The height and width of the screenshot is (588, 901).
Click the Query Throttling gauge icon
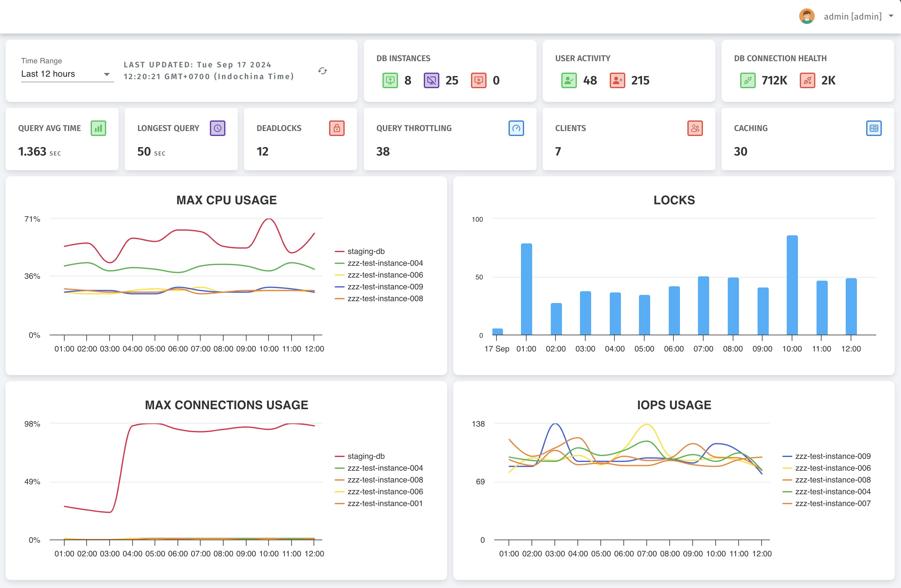(x=516, y=128)
